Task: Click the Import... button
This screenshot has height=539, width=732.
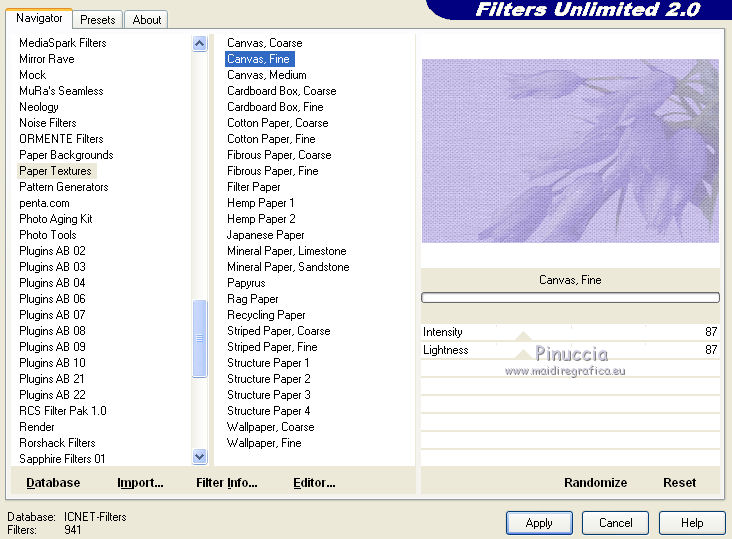Action: (x=140, y=483)
